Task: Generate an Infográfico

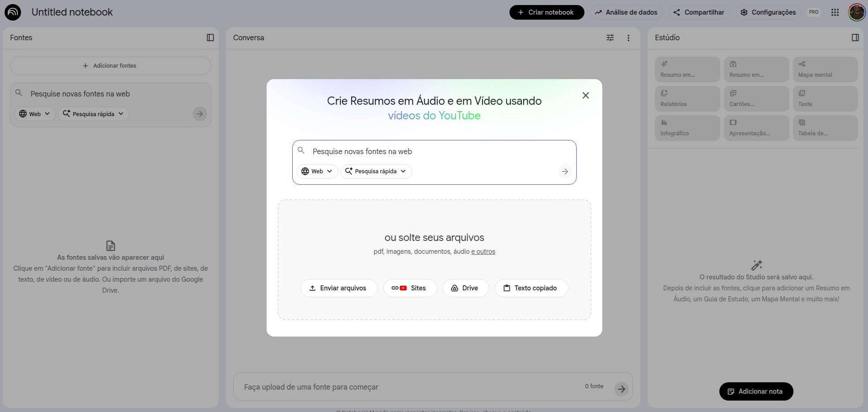Action: click(x=687, y=128)
